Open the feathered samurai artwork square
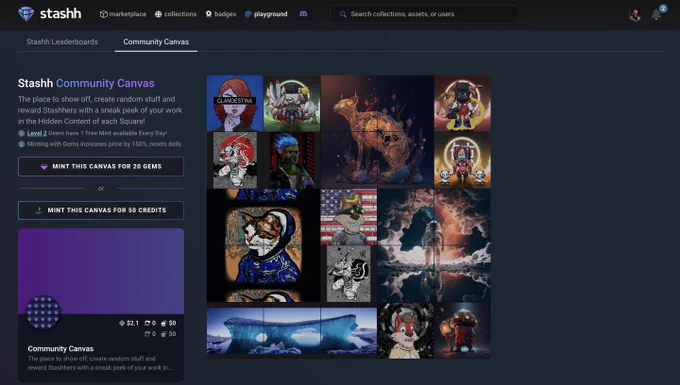 292,104
